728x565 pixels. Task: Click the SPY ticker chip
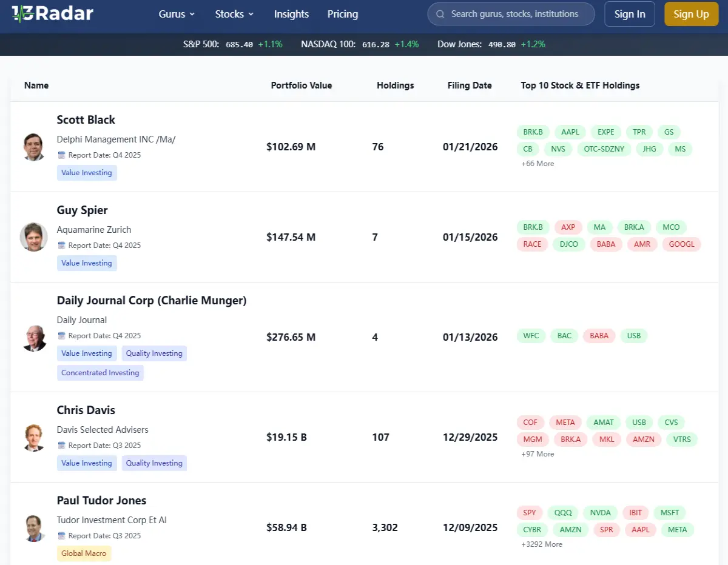click(530, 513)
